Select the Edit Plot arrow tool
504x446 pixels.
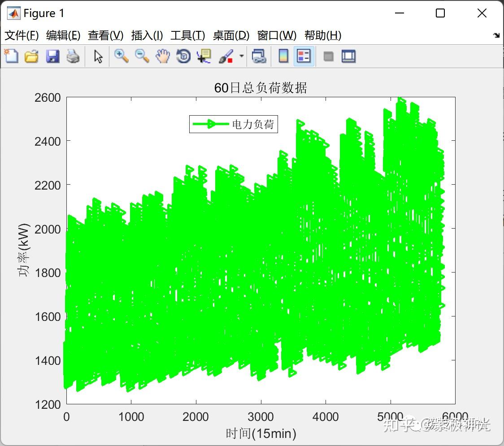click(98, 56)
